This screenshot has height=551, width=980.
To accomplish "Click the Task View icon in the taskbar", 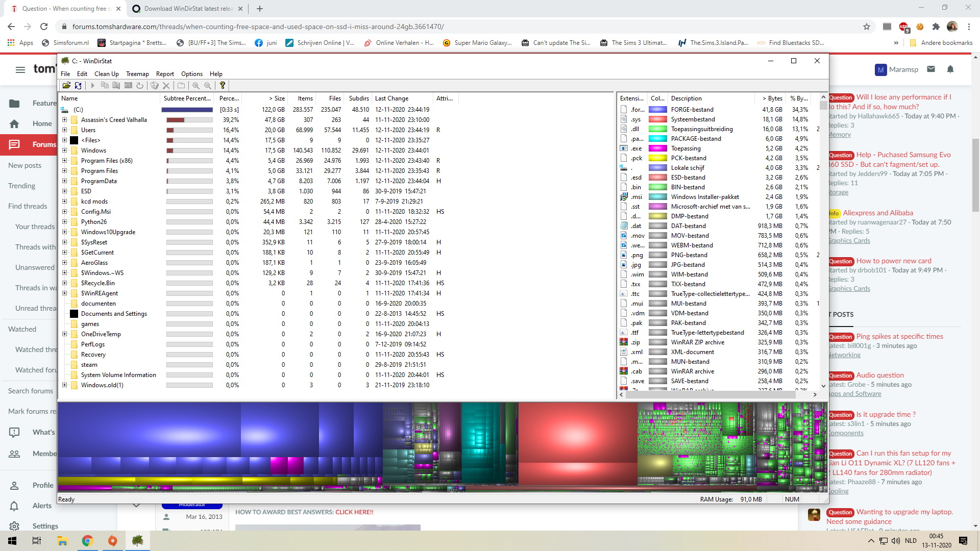I will point(37,541).
